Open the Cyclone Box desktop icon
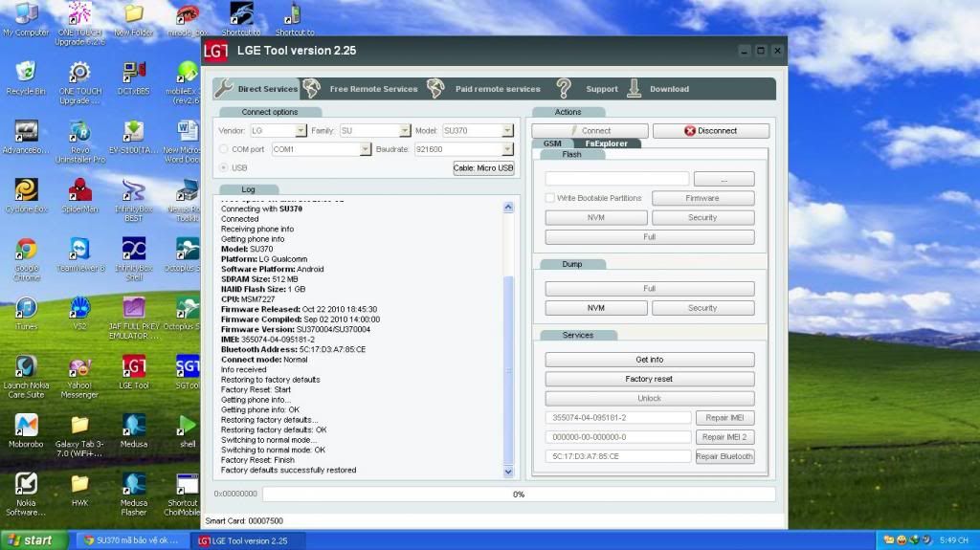The height and width of the screenshot is (550, 980). click(x=26, y=195)
